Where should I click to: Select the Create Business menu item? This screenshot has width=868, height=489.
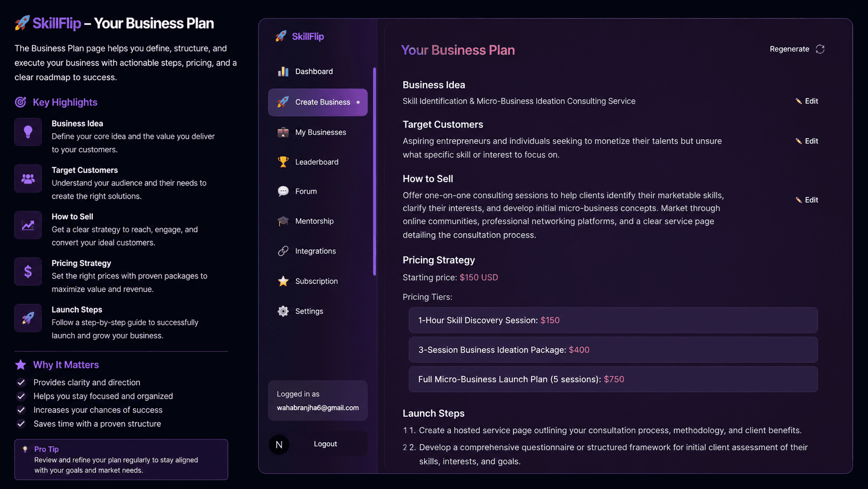pos(318,102)
